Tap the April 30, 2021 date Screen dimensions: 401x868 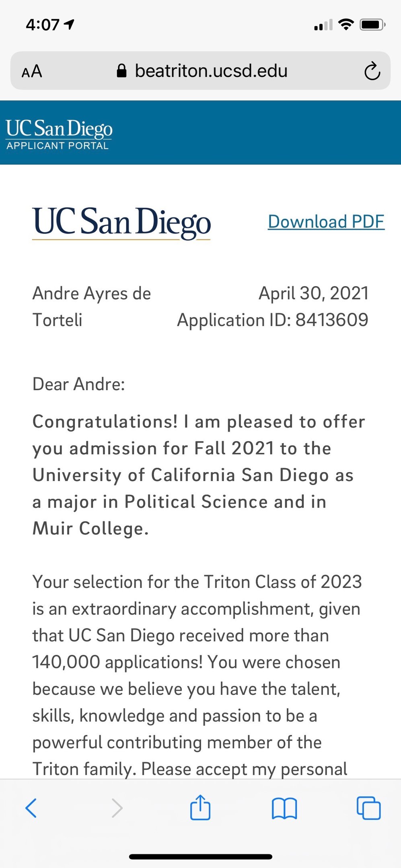pos(314,293)
